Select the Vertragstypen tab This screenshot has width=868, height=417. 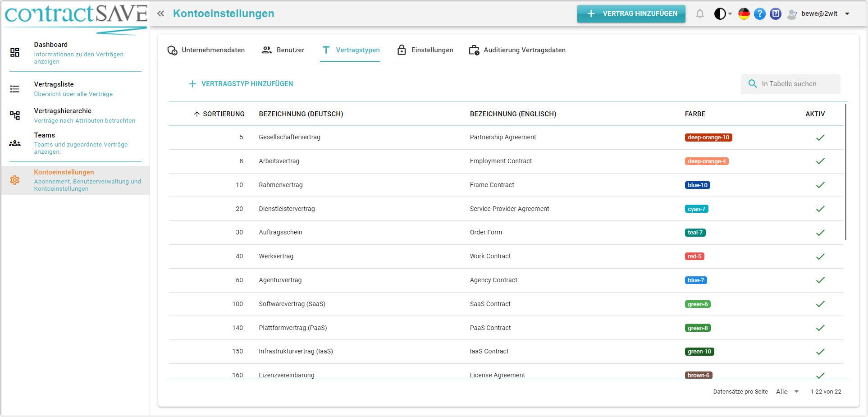(350, 50)
